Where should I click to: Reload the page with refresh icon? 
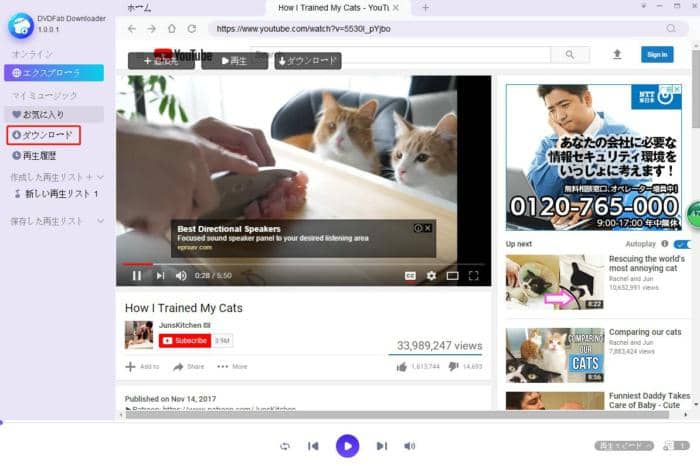192,29
